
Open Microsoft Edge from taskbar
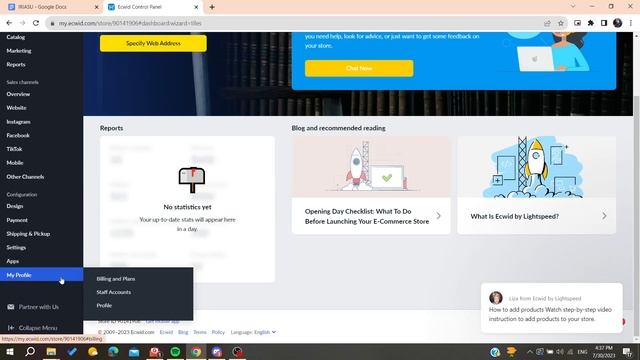coord(113,351)
